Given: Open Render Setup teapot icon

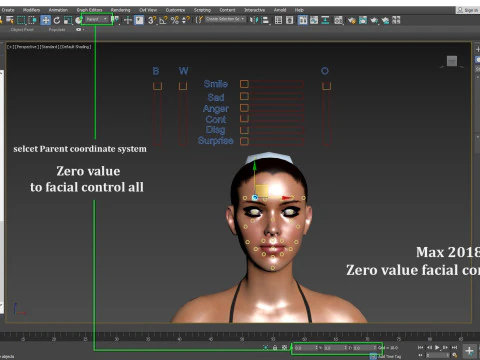Looking at the screenshot, I should point(352,20).
